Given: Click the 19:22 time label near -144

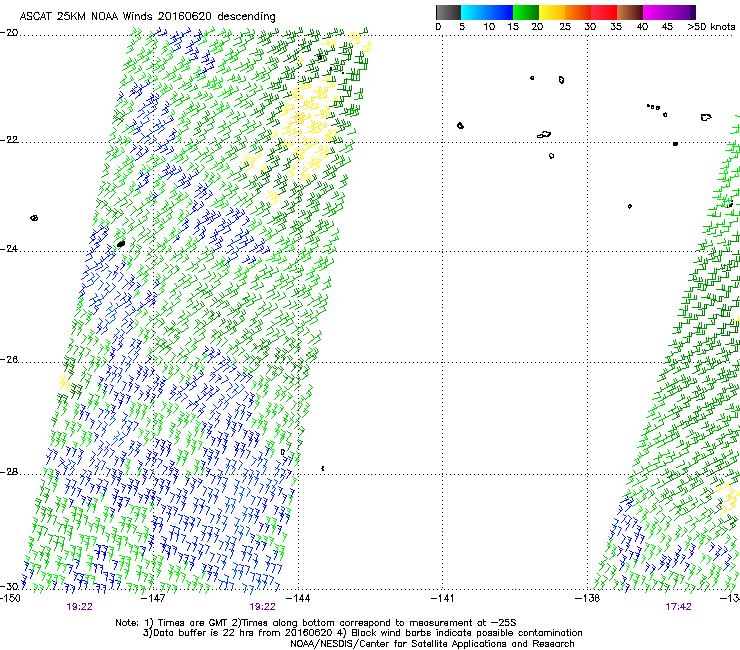Looking at the screenshot, I should tap(262, 607).
